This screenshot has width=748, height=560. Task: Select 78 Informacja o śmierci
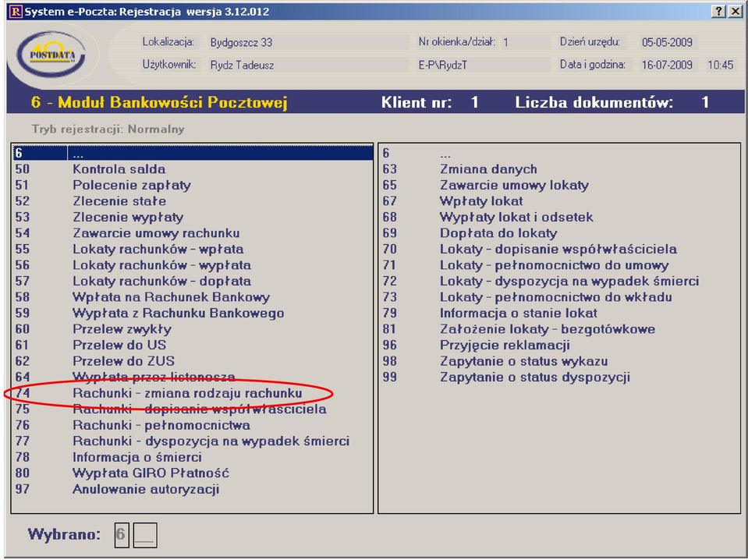tap(192, 457)
